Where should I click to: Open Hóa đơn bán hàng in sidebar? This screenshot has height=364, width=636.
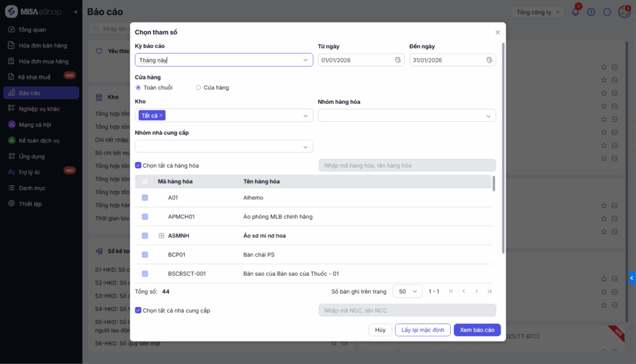click(x=42, y=45)
